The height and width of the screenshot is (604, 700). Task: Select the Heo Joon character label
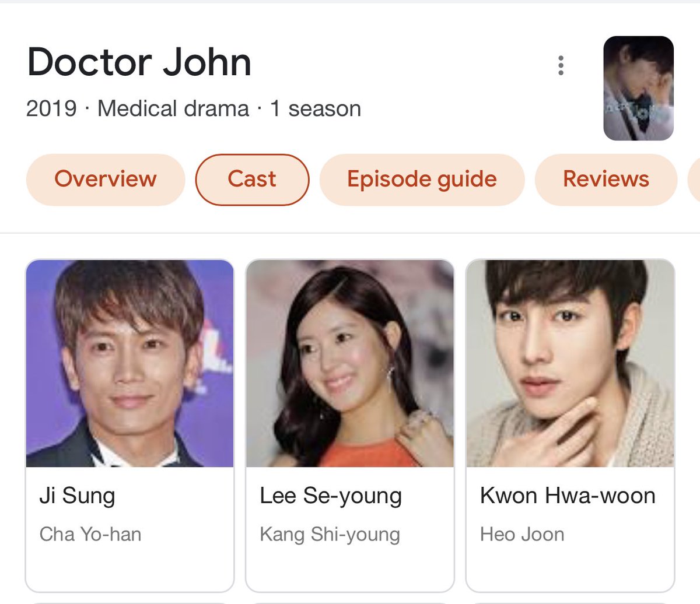pos(522,534)
